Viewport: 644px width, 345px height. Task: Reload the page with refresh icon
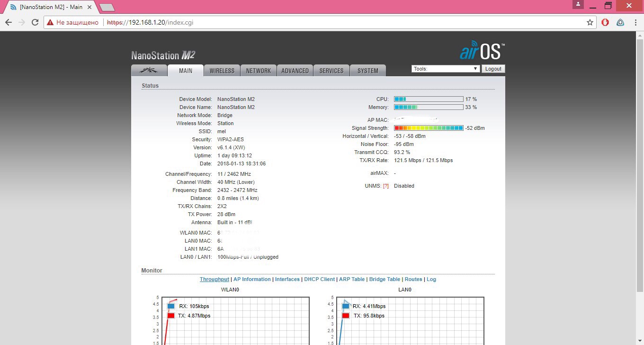point(35,22)
